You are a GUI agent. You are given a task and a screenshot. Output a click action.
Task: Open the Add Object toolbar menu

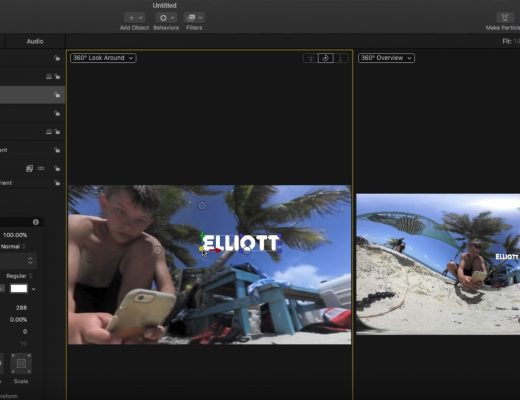tap(135, 18)
